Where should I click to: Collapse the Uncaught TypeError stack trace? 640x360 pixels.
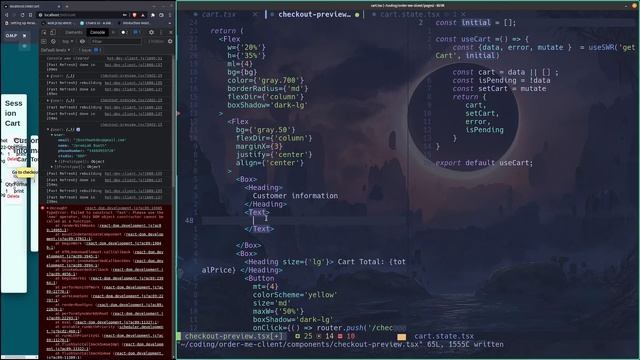48,208
